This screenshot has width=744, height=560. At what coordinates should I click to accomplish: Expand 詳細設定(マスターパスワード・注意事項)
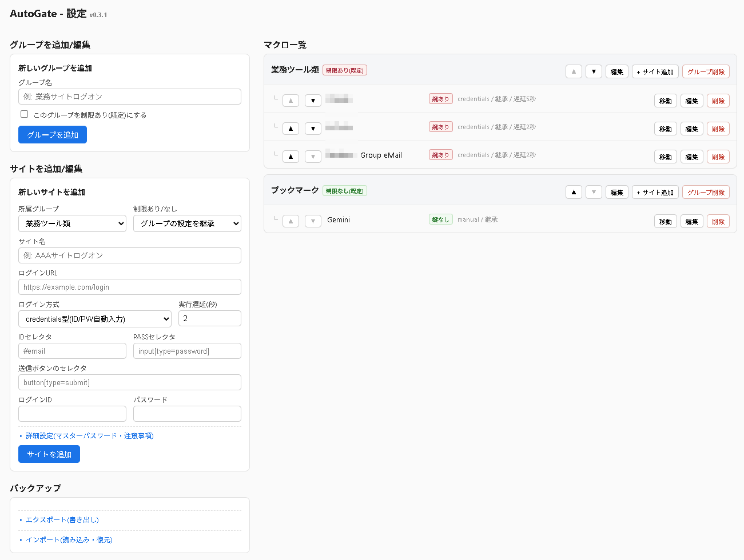tap(89, 436)
